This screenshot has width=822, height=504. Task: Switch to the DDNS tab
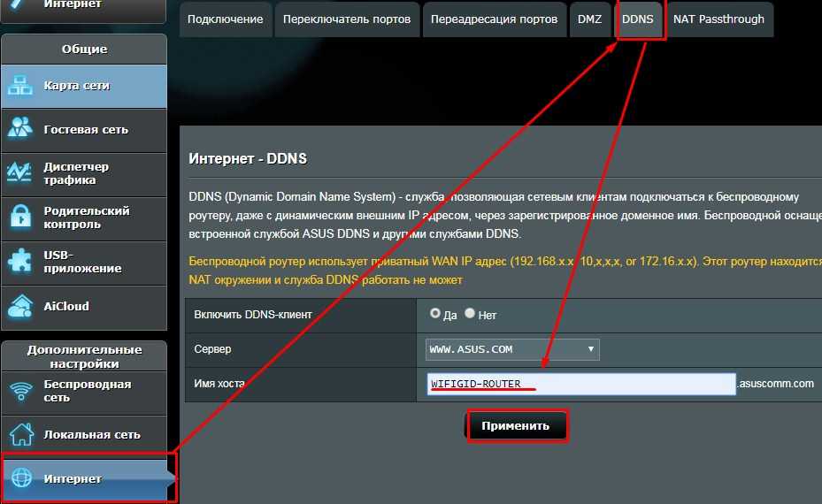(638, 19)
